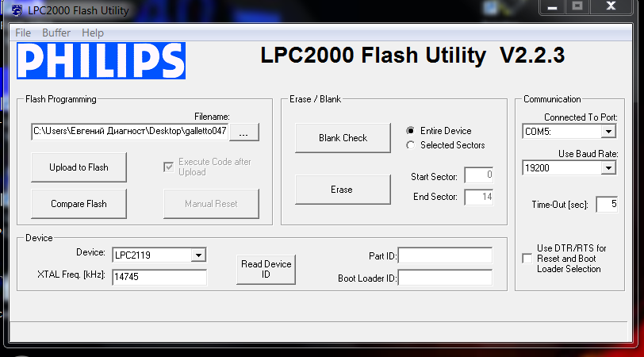Open the Connected To Port dropdown arrow
Viewport: 644px width, 357px height.
(608, 132)
